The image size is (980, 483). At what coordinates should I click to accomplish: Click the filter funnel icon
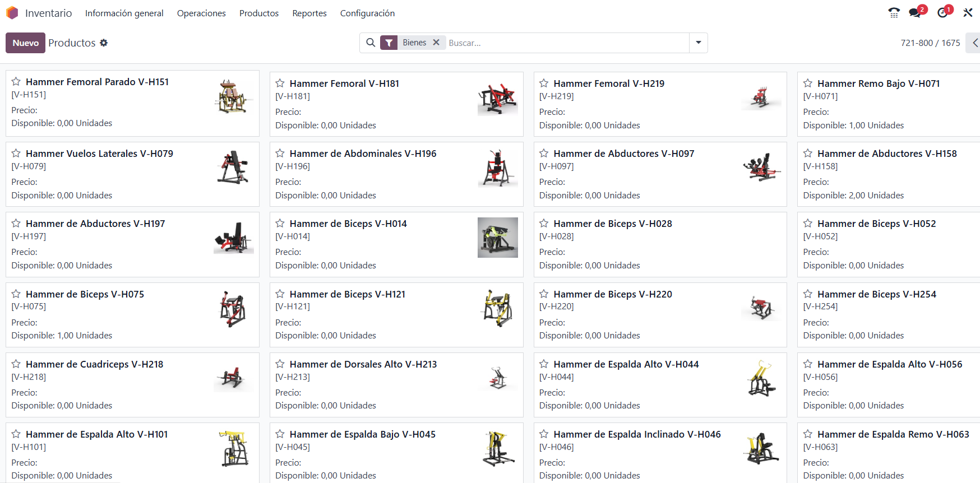coord(389,43)
